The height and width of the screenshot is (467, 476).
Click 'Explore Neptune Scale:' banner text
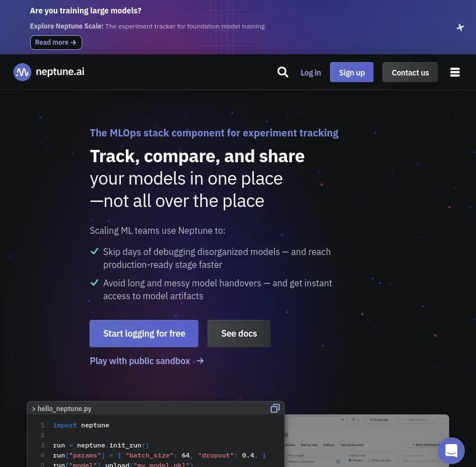(x=67, y=26)
